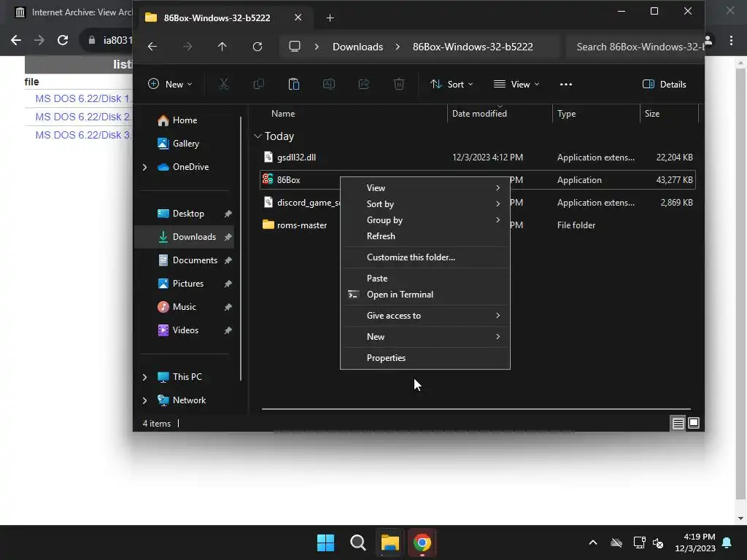Click Chrome icon on taskbar

click(x=422, y=542)
